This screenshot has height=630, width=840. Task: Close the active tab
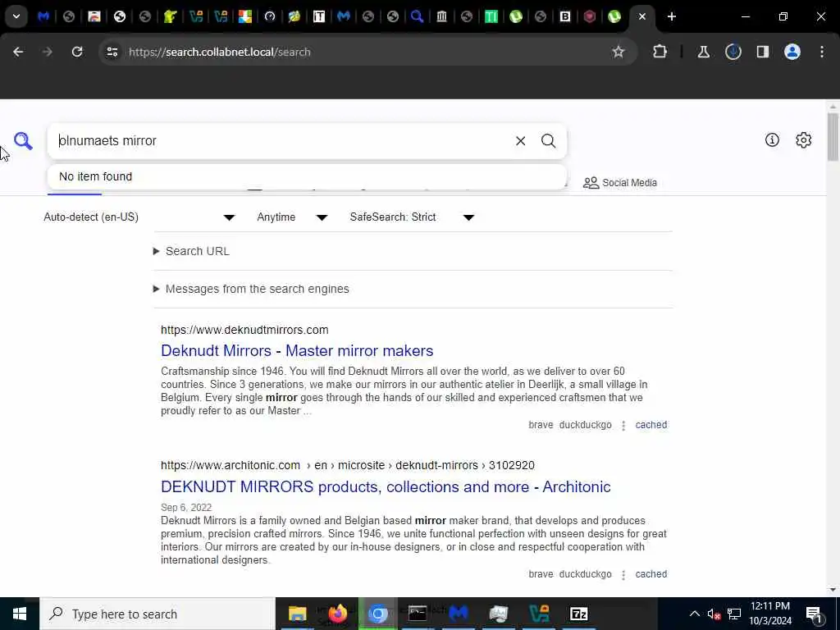pos(642,16)
